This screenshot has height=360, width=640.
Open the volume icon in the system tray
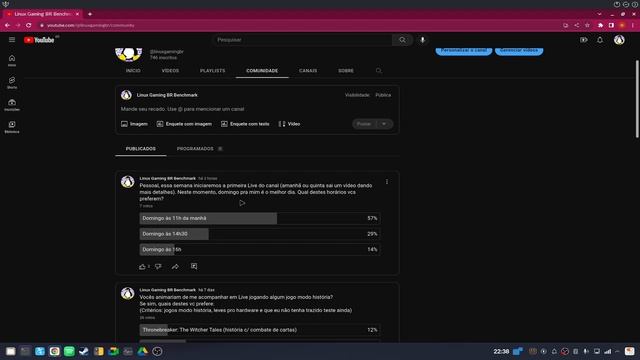[x=586, y=351]
